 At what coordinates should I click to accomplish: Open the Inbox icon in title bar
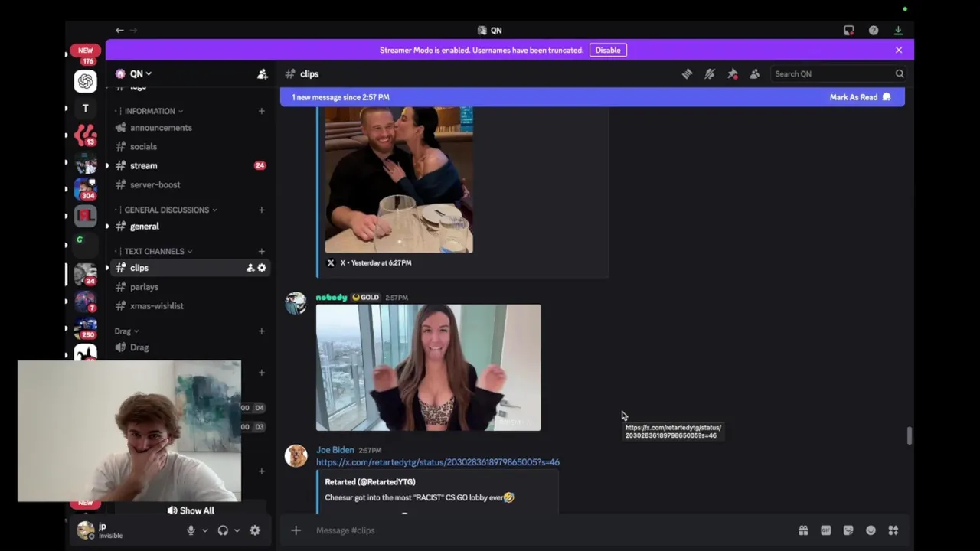click(849, 31)
